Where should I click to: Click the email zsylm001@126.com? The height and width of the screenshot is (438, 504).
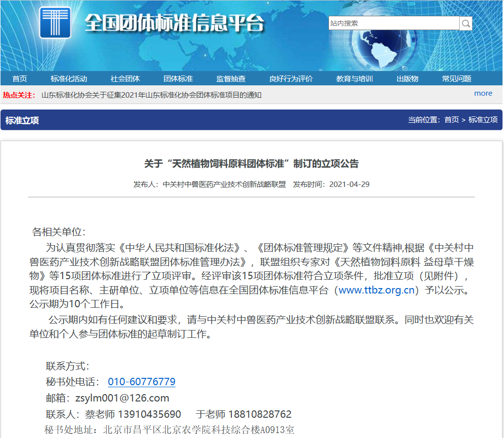click(x=122, y=398)
